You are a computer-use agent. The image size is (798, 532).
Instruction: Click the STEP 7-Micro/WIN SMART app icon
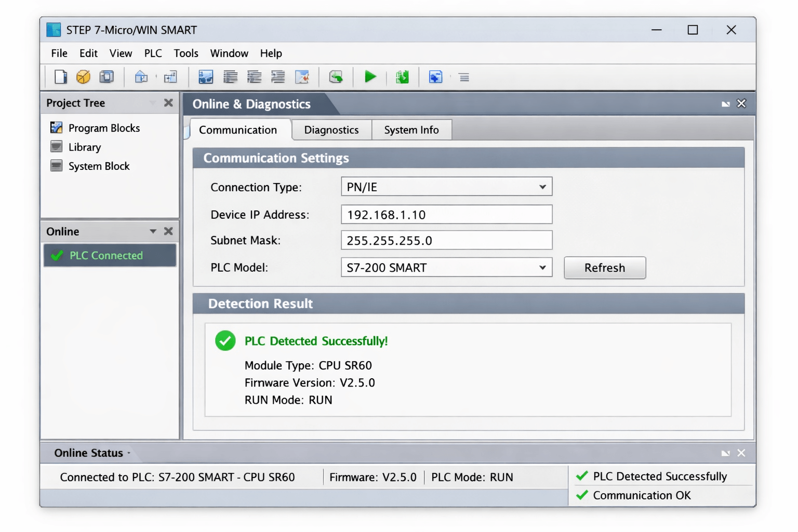pos(54,30)
